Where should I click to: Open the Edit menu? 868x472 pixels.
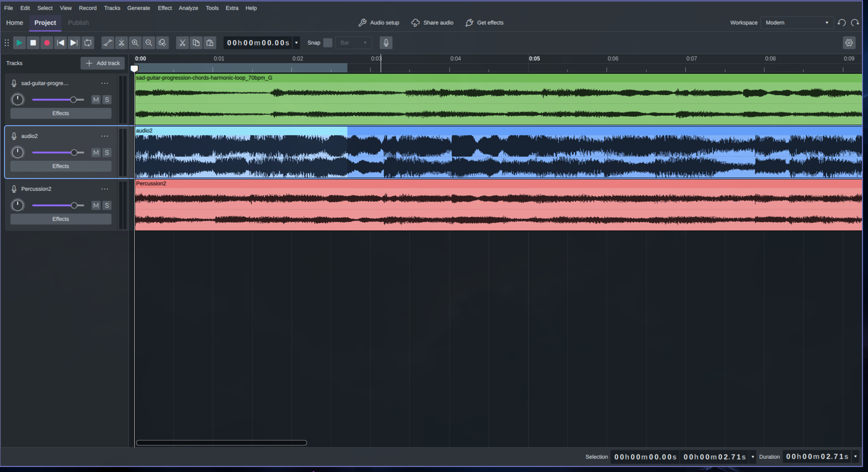25,8
